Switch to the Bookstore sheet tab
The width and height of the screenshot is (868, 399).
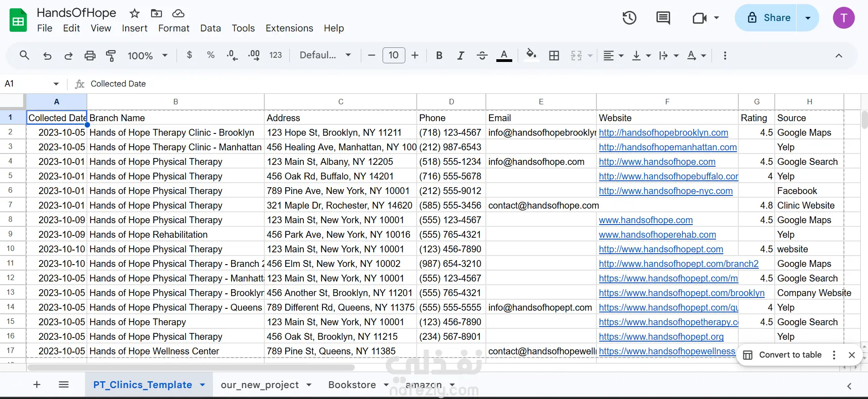pos(352,385)
